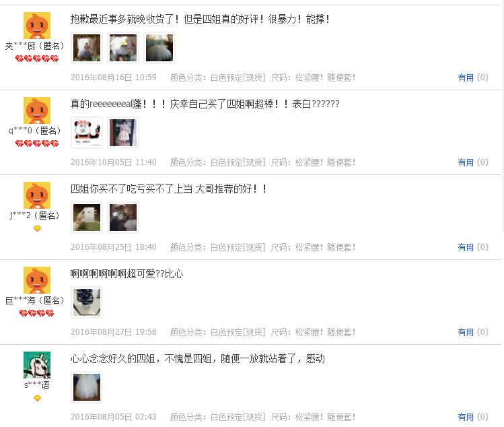The image size is (504, 427).
Task: Click avatar of reviewer j***2
Action: pos(37,195)
